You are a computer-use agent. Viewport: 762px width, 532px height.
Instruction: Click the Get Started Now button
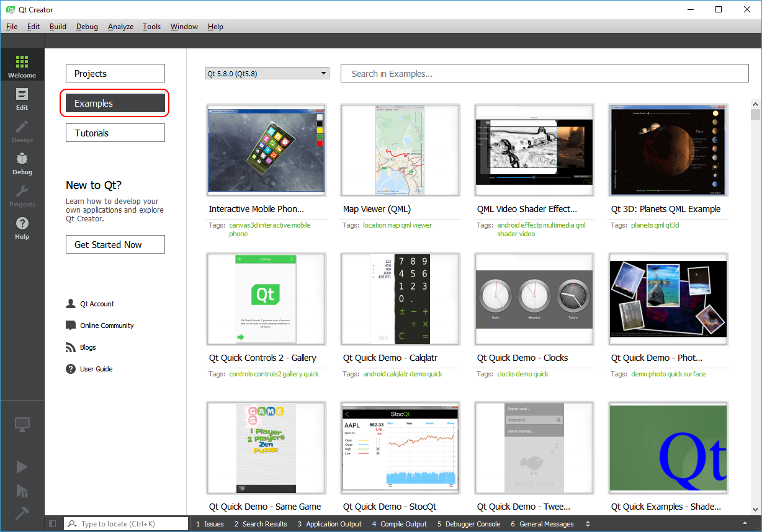pos(115,245)
